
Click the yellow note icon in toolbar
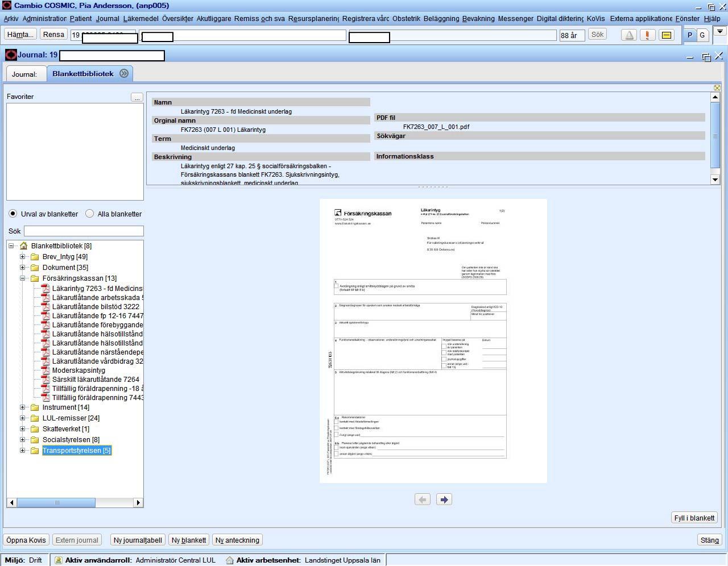point(667,35)
